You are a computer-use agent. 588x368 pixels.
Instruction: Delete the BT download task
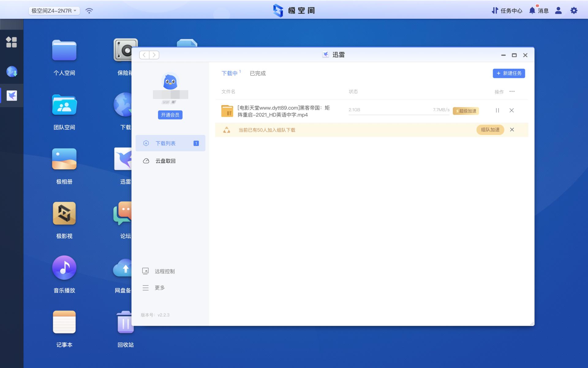tap(511, 110)
